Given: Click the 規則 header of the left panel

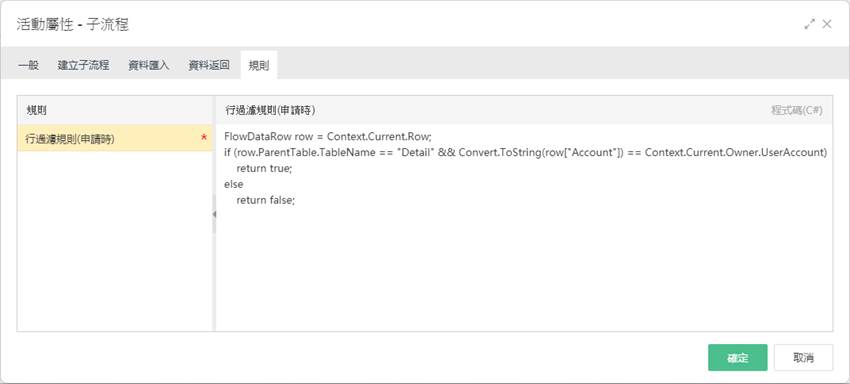Looking at the screenshot, I should pos(36,111).
